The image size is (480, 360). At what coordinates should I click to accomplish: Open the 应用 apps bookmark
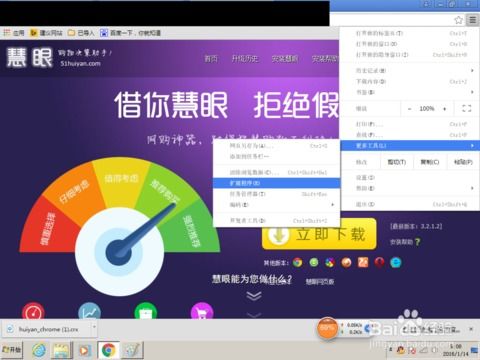pyautogui.click(x=14, y=33)
